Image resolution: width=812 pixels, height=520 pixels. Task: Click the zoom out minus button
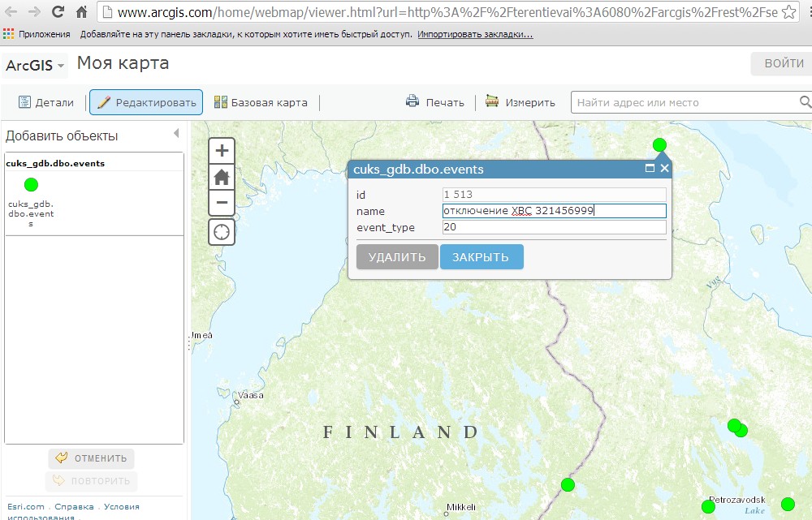[222, 203]
